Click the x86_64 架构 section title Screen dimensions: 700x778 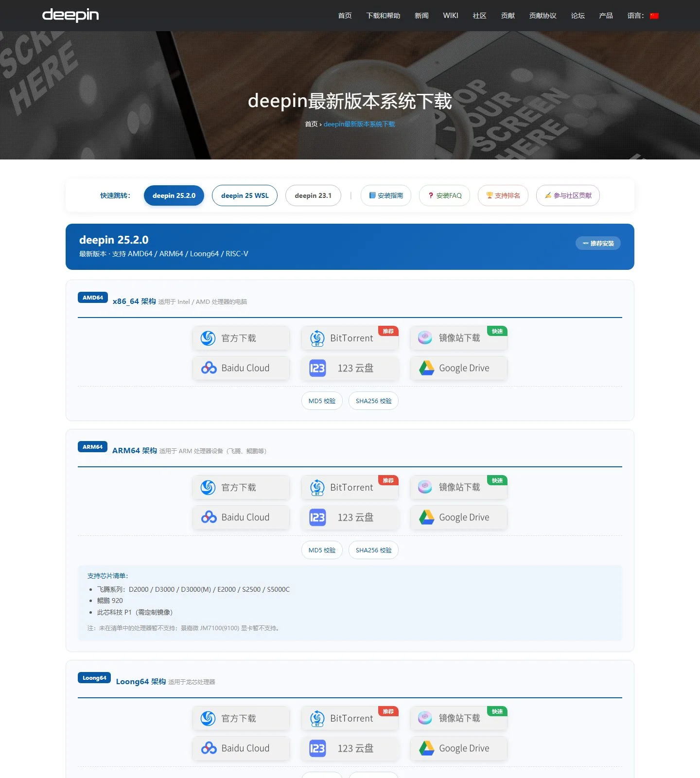pos(134,301)
